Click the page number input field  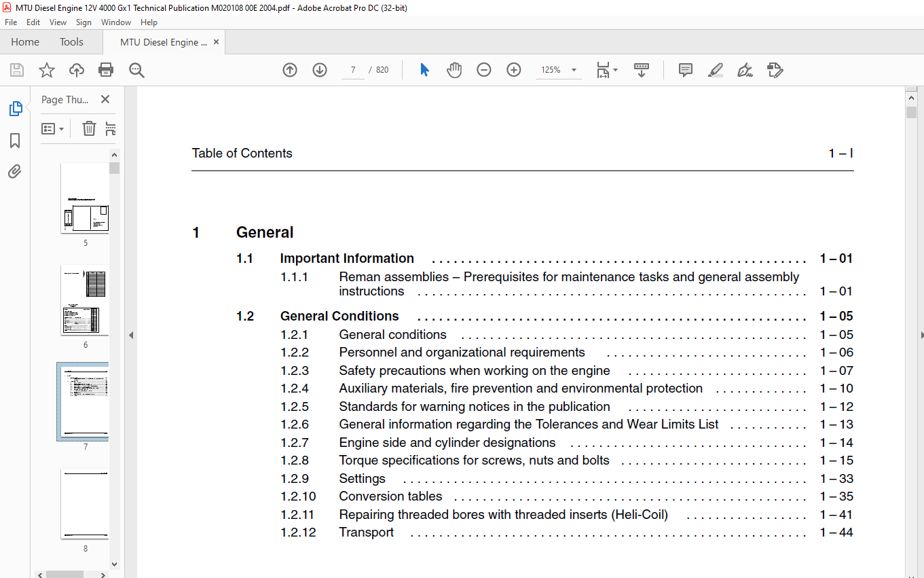click(353, 70)
